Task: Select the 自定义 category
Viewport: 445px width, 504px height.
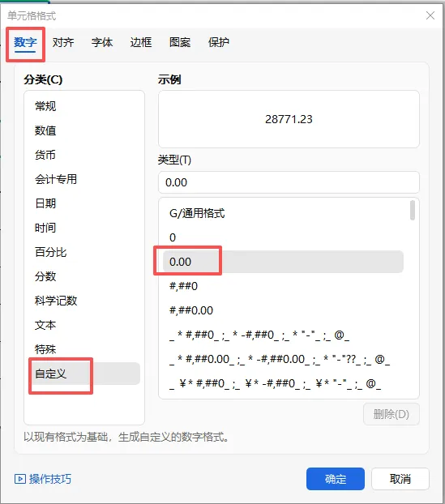Action: click(84, 374)
